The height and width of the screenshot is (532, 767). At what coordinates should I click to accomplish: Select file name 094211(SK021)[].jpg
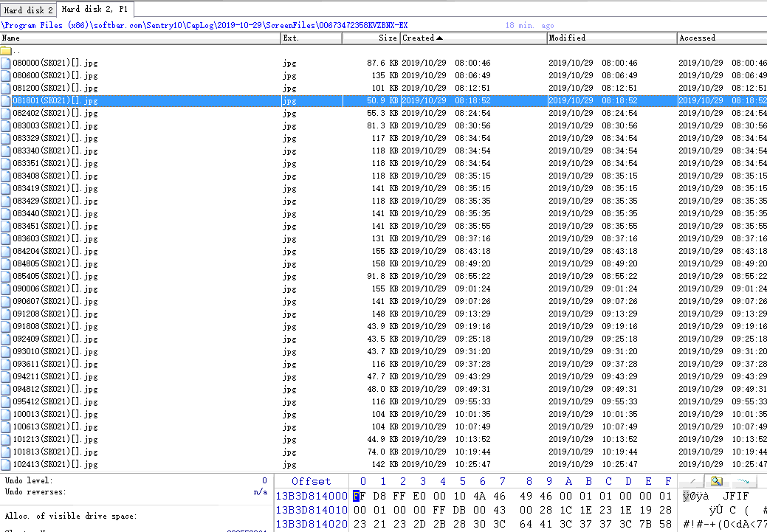click(x=55, y=377)
